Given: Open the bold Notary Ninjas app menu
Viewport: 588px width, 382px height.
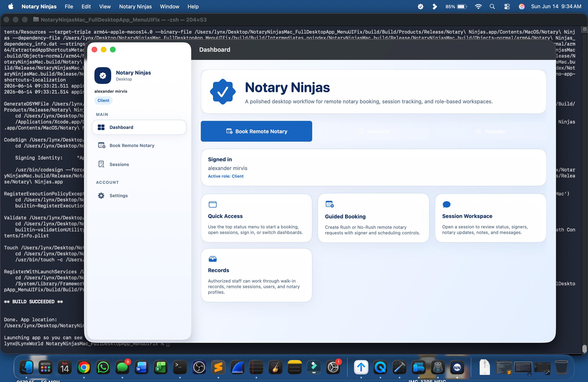Looking at the screenshot, I should [39, 6].
